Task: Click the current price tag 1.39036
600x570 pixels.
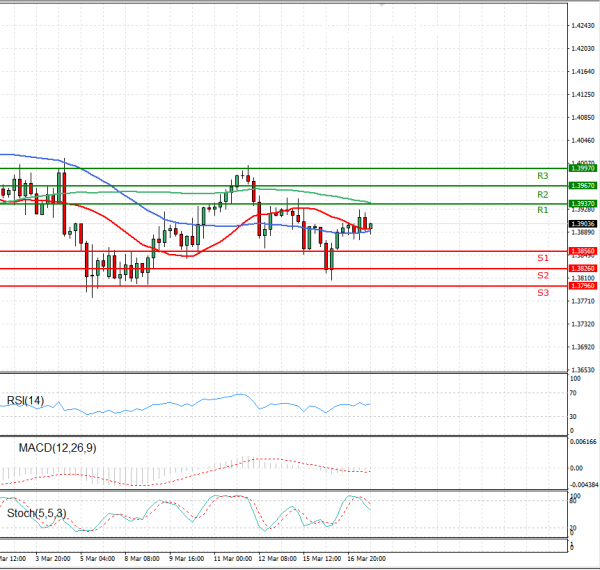Action: [x=583, y=224]
